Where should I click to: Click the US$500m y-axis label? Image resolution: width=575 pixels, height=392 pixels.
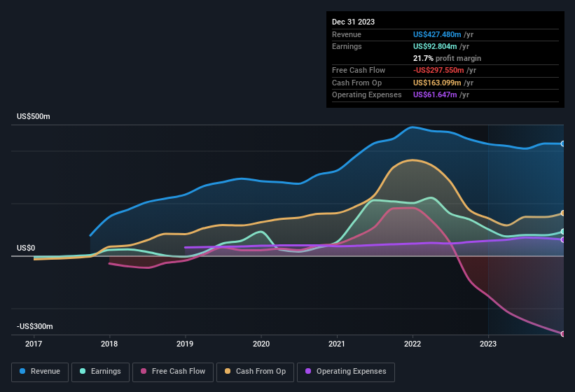(34, 116)
